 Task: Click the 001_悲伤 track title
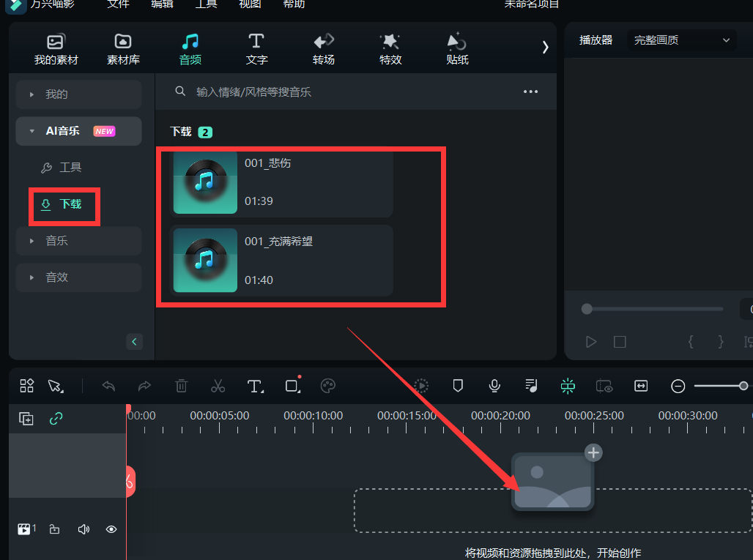[x=267, y=163]
